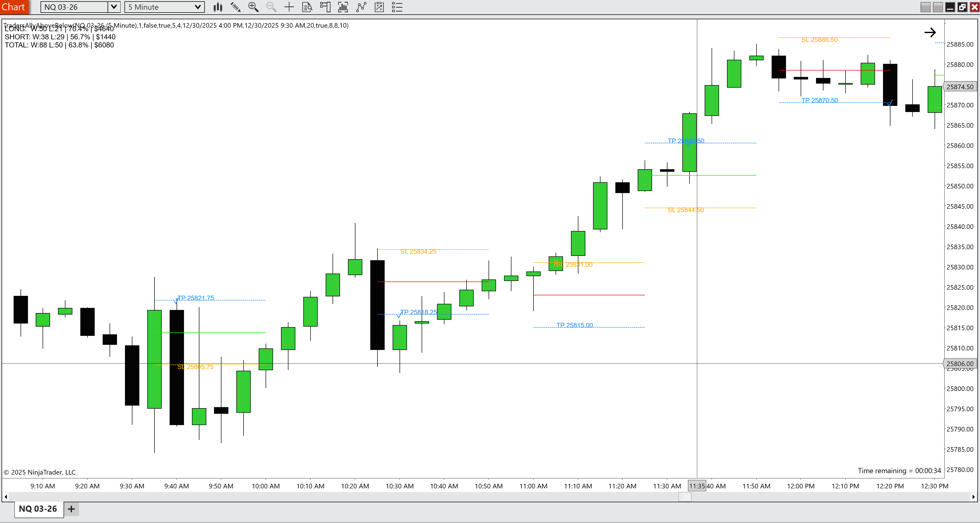Open the chart Properties list icon

397,7
